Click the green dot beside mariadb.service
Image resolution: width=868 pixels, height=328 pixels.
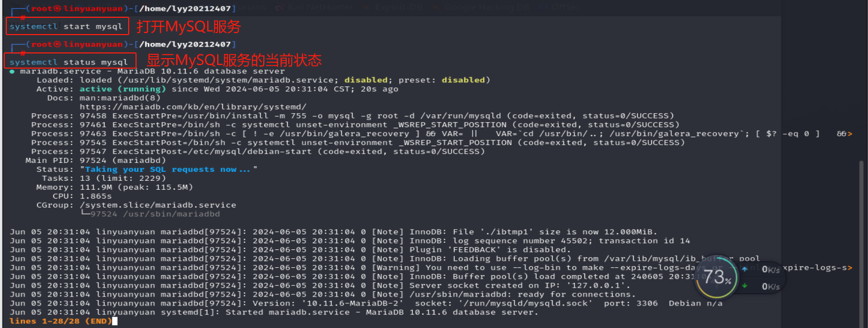[x=12, y=72]
